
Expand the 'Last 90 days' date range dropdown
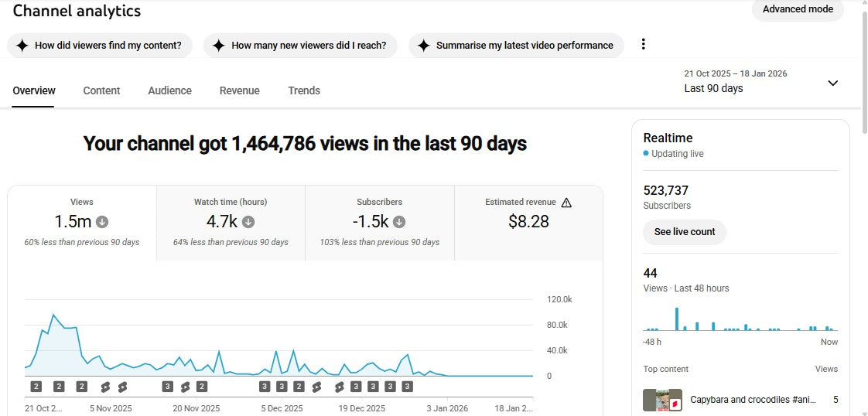pos(735,82)
